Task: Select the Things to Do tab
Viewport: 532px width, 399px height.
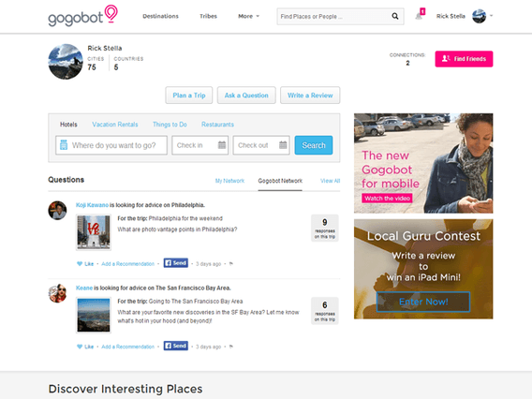Action: [x=170, y=125]
